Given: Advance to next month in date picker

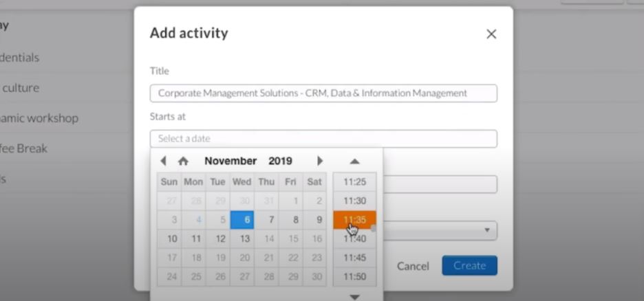Looking at the screenshot, I should tap(320, 161).
